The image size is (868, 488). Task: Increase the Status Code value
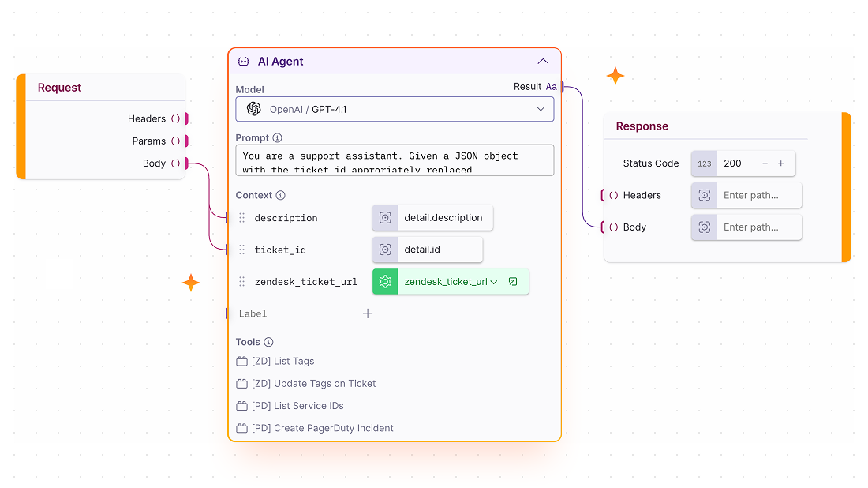(781, 163)
